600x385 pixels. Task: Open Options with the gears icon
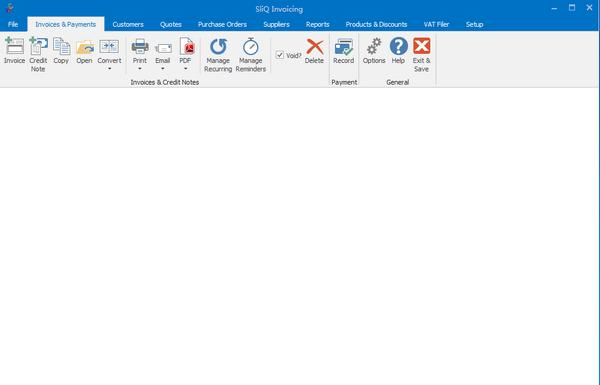374,51
